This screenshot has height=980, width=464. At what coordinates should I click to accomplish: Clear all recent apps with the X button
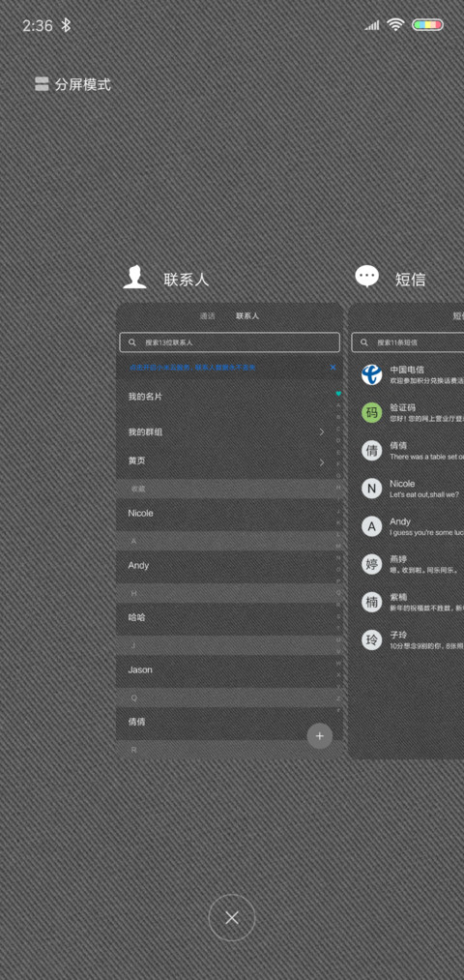232,917
